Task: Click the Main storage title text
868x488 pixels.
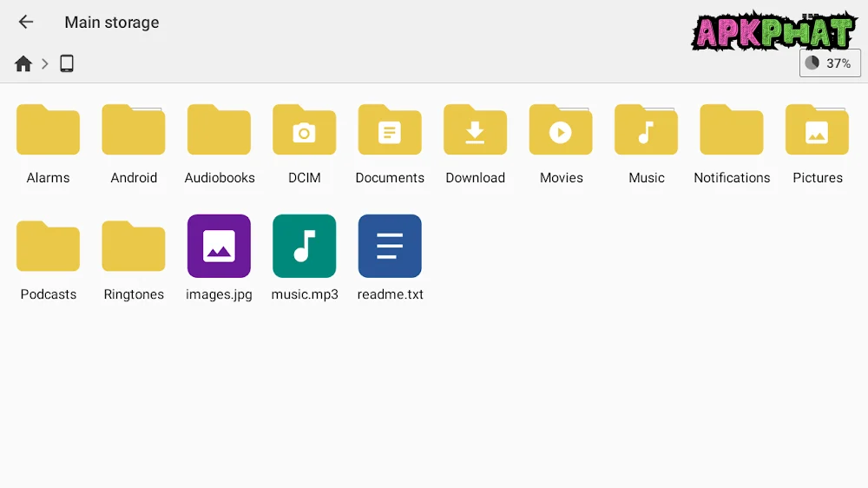Action: 112,23
